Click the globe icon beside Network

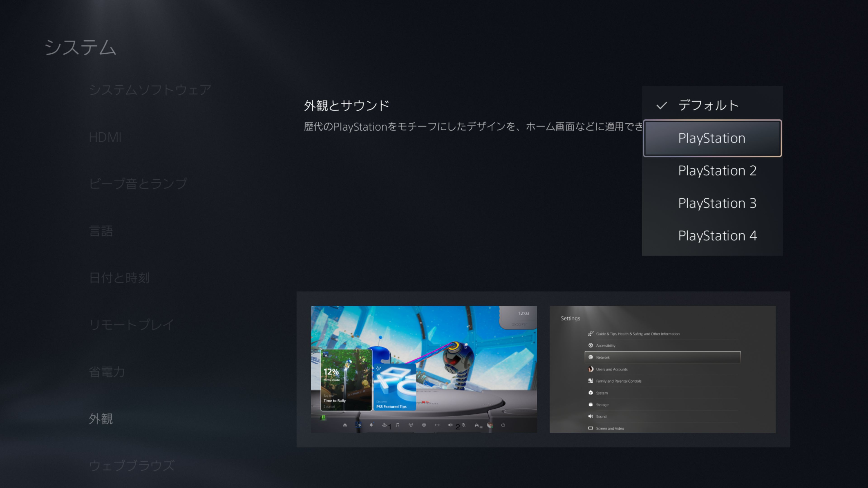point(590,357)
